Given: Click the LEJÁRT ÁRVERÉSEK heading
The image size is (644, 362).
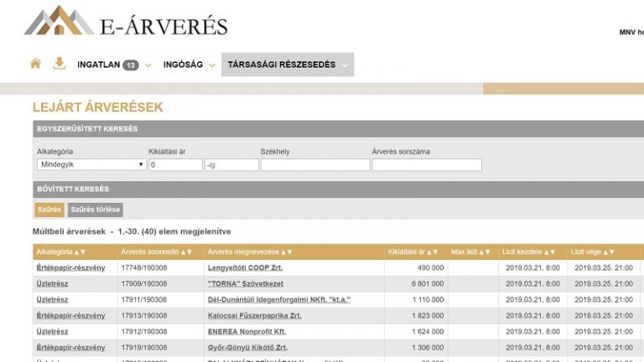Looking at the screenshot, I should coord(98,107).
